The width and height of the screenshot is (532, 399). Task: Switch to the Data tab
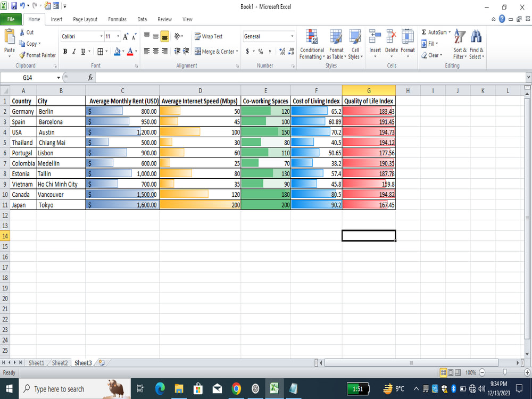pyautogui.click(x=142, y=19)
